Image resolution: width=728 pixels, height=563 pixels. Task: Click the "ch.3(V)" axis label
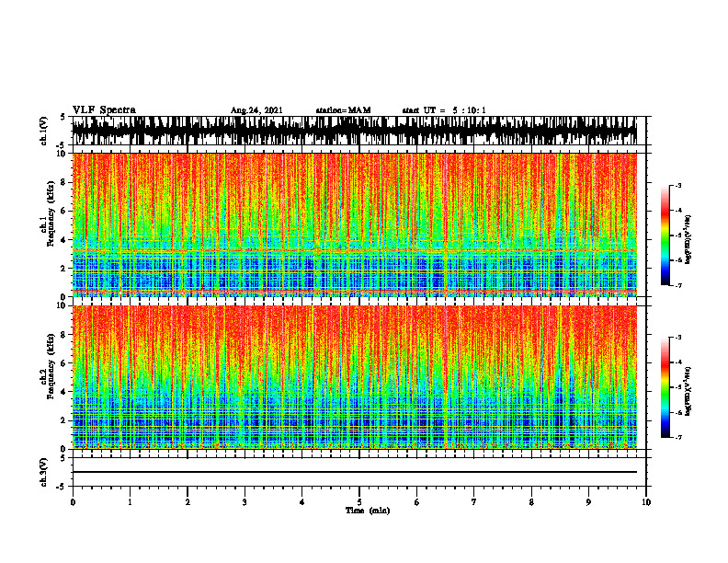pyautogui.click(x=44, y=472)
